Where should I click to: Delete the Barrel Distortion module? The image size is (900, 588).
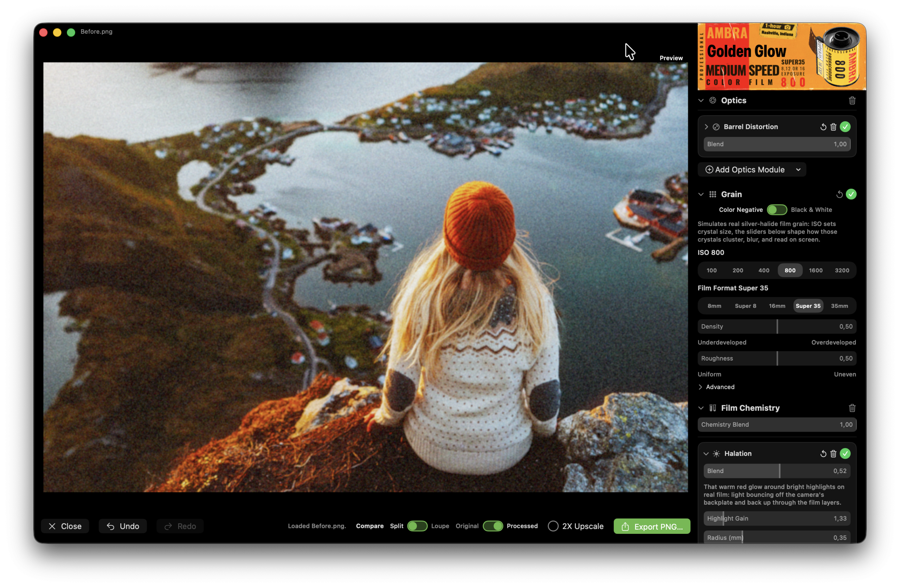(833, 127)
